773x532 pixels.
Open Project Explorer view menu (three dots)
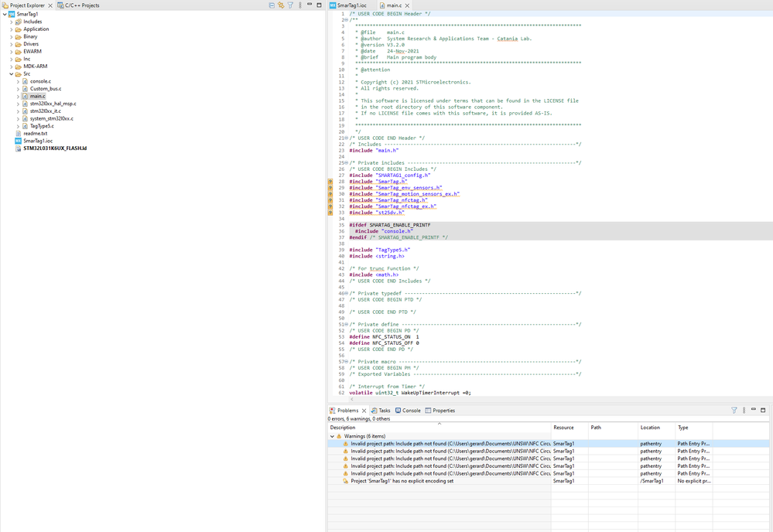point(300,5)
